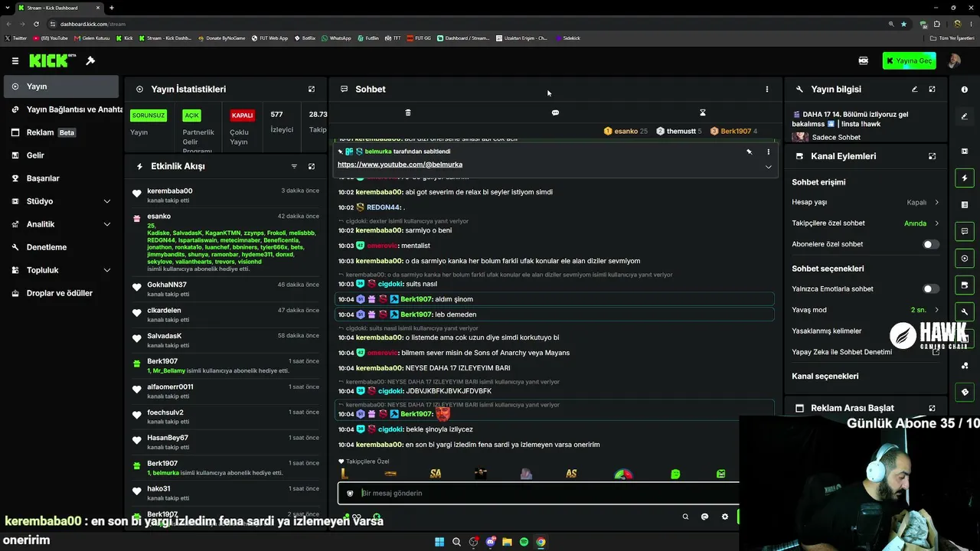Open Reklam Beta sidebar item
980x551 pixels.
[61, 132]
